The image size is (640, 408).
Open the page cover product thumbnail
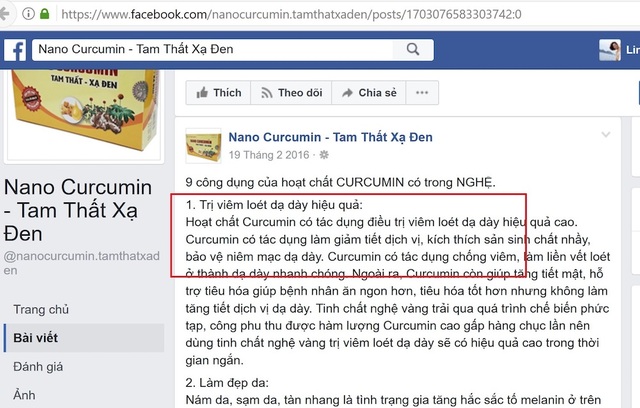click(84, 115)
